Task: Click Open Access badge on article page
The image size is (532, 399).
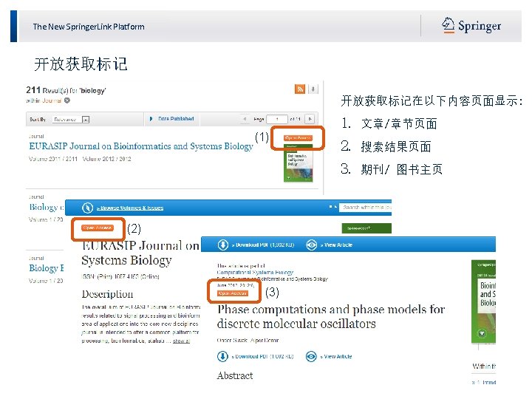Action: [233, 293]
